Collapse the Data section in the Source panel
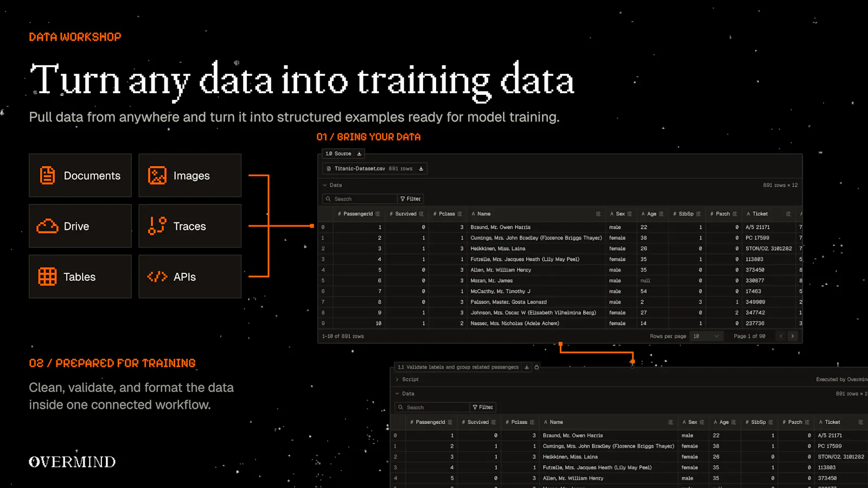This screenshot has width=868, height=488. (325, 185)
